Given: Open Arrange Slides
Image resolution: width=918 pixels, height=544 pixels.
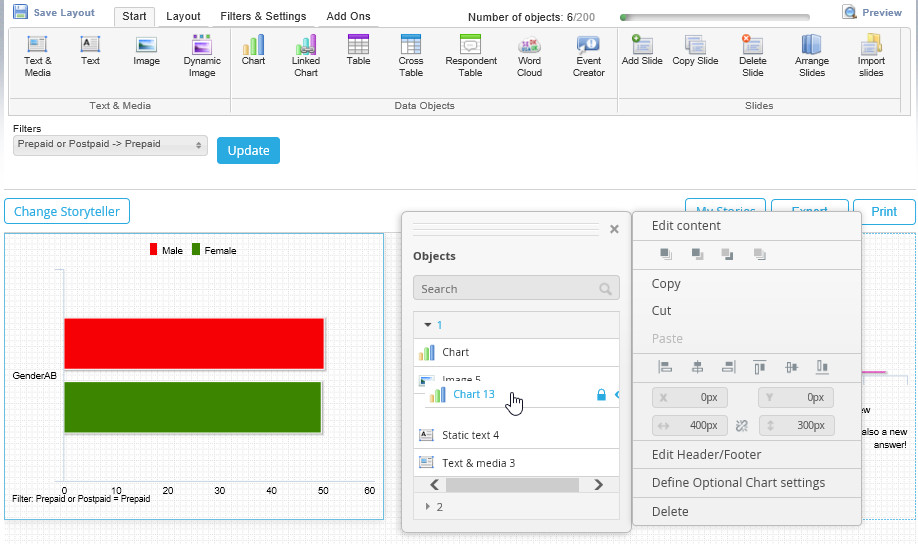Looking at the screenshot, I should [x=811, y=56].
